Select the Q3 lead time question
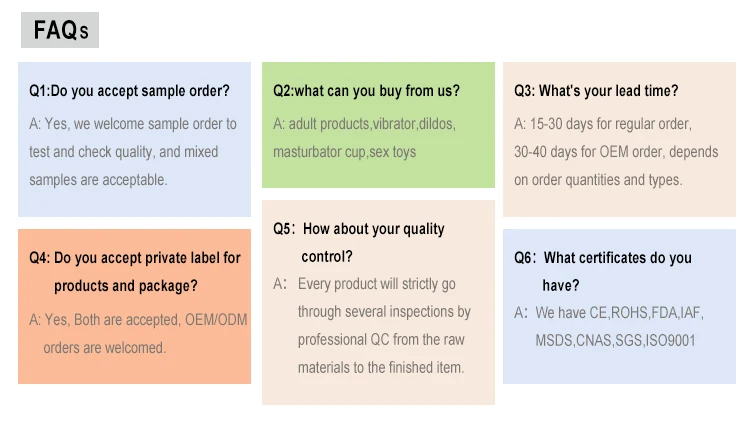This screenshot has height=432, width=750. [597, 91]
